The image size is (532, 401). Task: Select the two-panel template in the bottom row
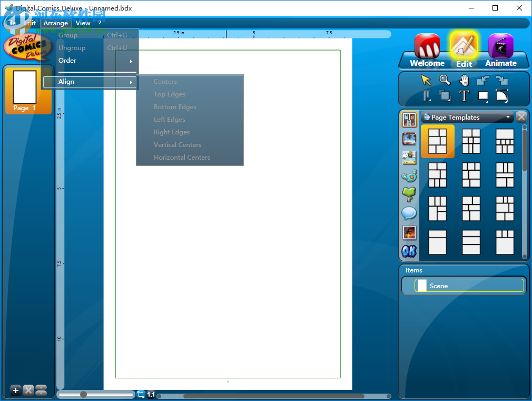tap(438, 242)
